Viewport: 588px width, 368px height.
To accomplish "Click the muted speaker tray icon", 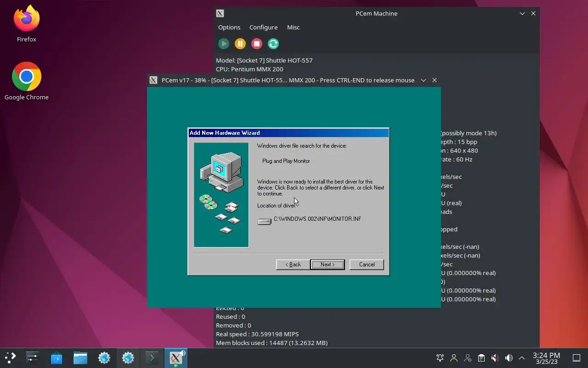I will [x=495, y=358].
